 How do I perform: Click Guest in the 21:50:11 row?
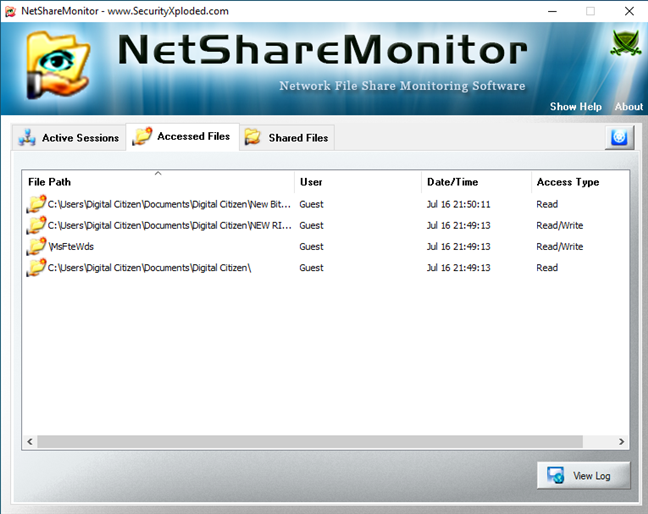pyautogui.click(x=311, y=204)
